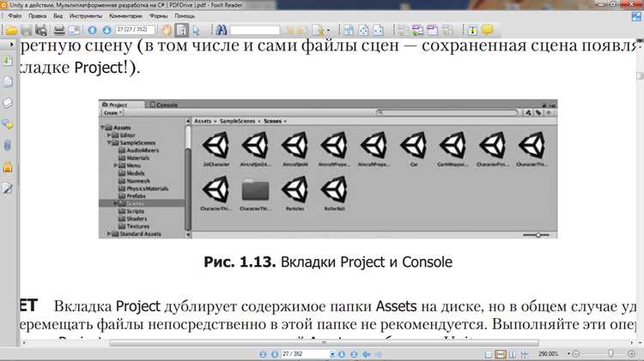Open the page number dropdown in status bar
The height and width of the screenshot is (361, 644).
332,354
